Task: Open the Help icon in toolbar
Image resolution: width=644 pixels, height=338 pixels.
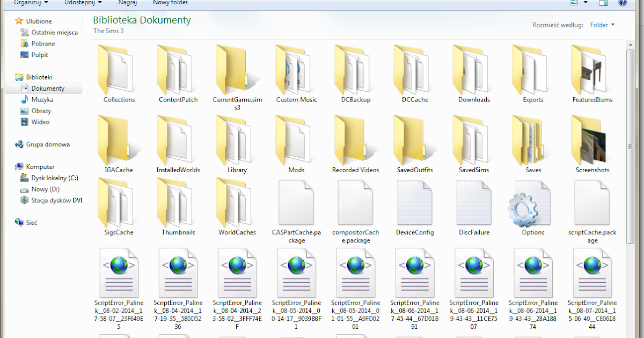Action: coord(622,3)
